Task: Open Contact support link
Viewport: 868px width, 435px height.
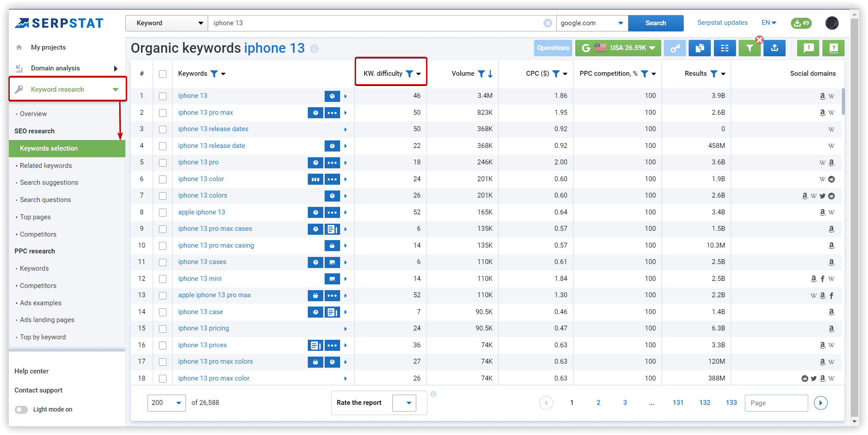Action: click(x=38, y=390)
